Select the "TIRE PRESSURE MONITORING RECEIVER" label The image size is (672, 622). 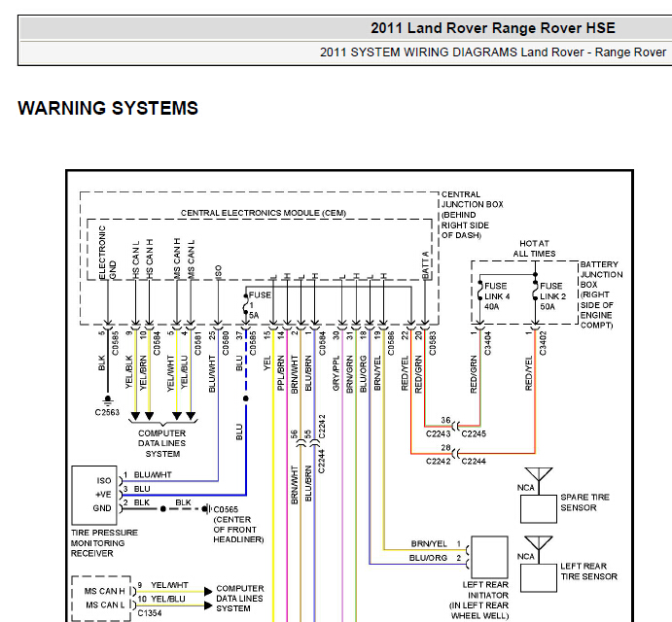(104, 543)
